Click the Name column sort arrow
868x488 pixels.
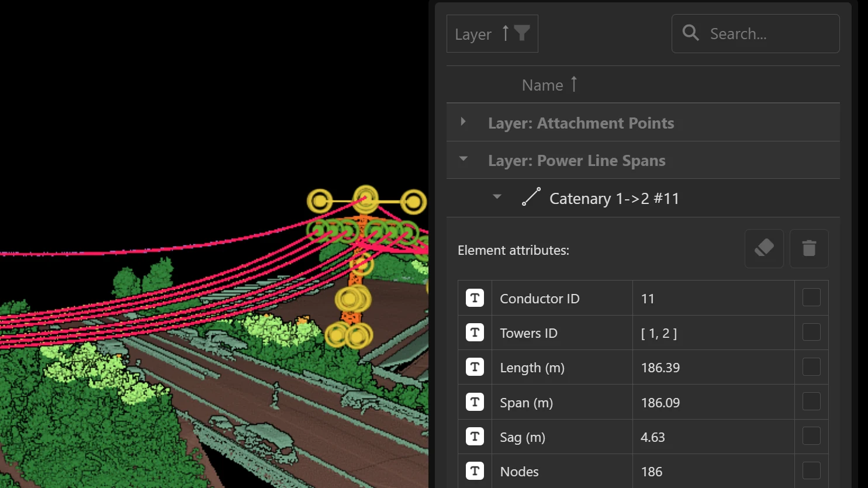pyautogui.click(x=574, y=85)
